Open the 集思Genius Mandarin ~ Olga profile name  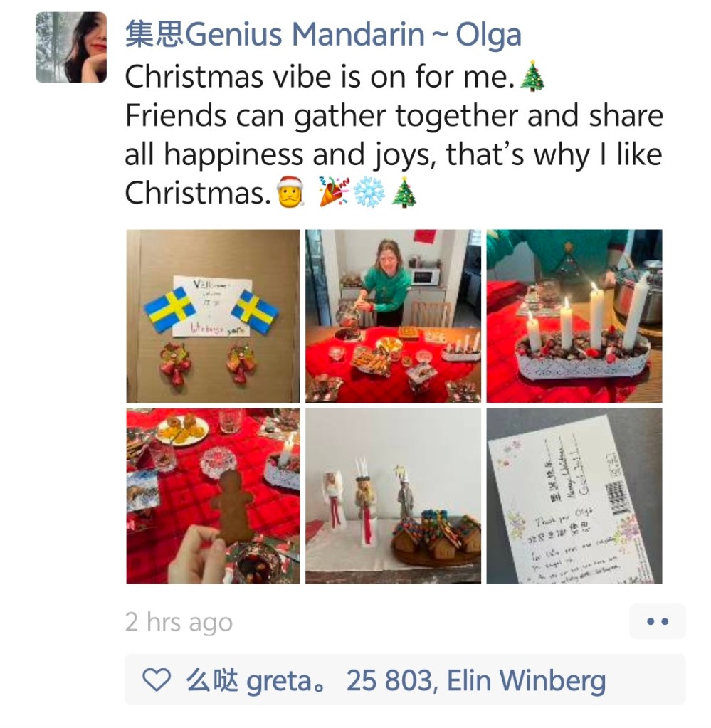pyautogui.click(x=323, y=34)
